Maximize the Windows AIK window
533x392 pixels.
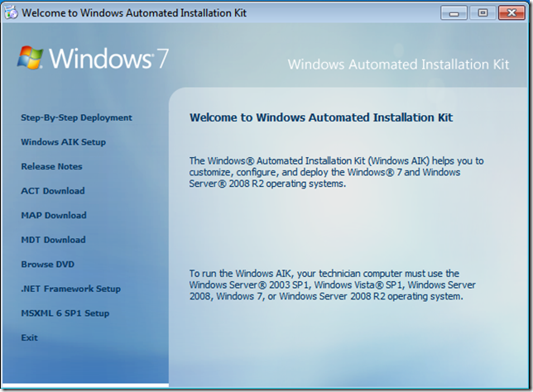(483, 13)
